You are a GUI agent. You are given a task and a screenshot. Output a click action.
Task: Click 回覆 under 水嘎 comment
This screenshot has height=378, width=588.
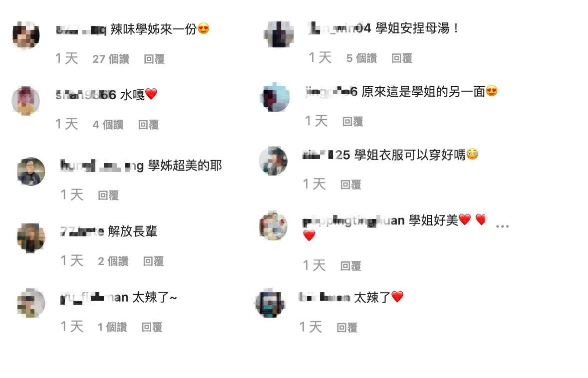point(148,124)
